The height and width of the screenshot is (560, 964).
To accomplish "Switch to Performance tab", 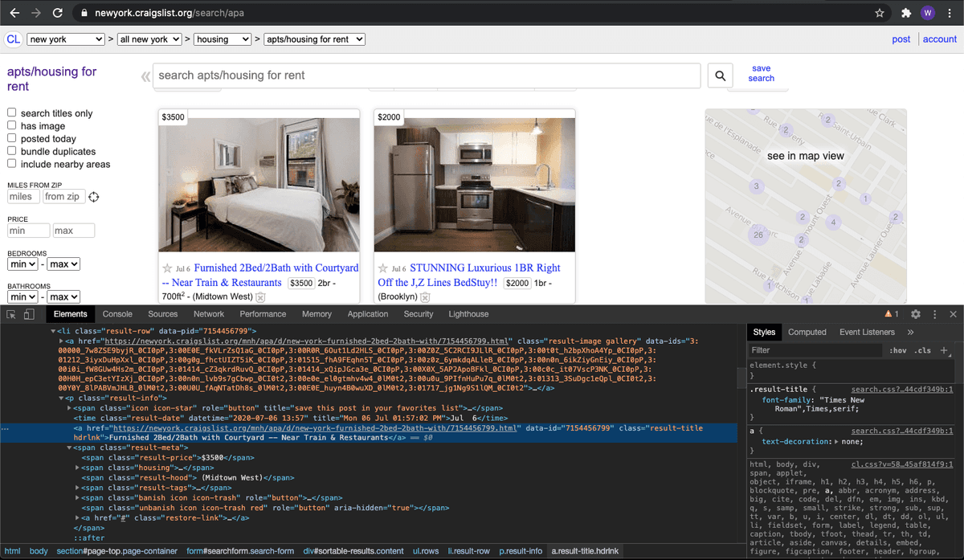I will pos(263,314).
